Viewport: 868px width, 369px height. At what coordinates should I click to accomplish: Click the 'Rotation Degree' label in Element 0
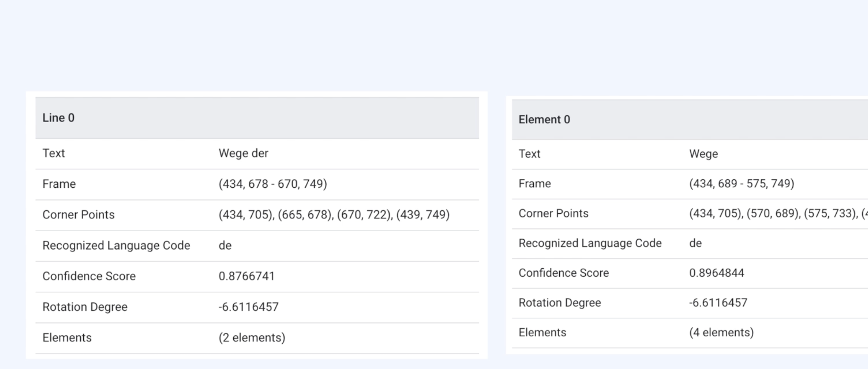click(x=559, y=303)
